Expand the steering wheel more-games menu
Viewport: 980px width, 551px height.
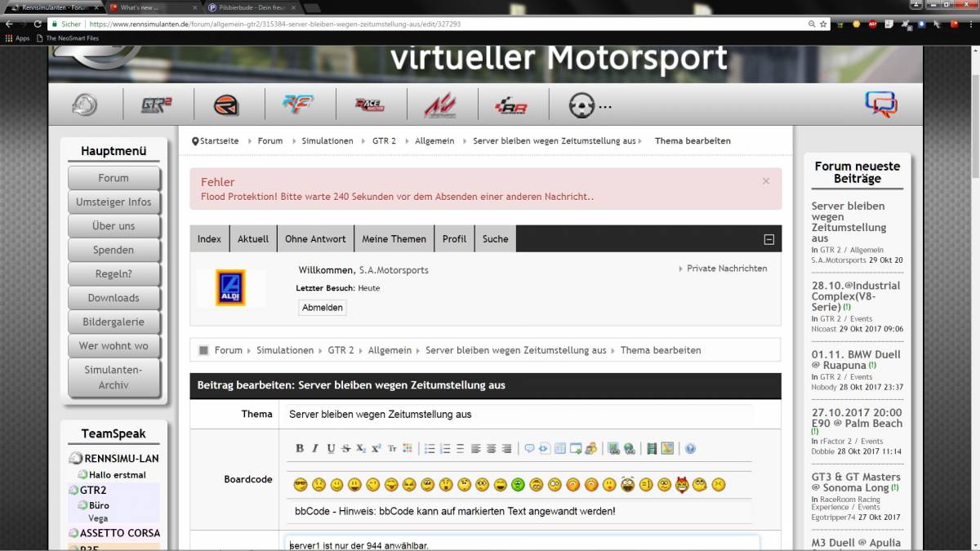click(x=590, y=105)
